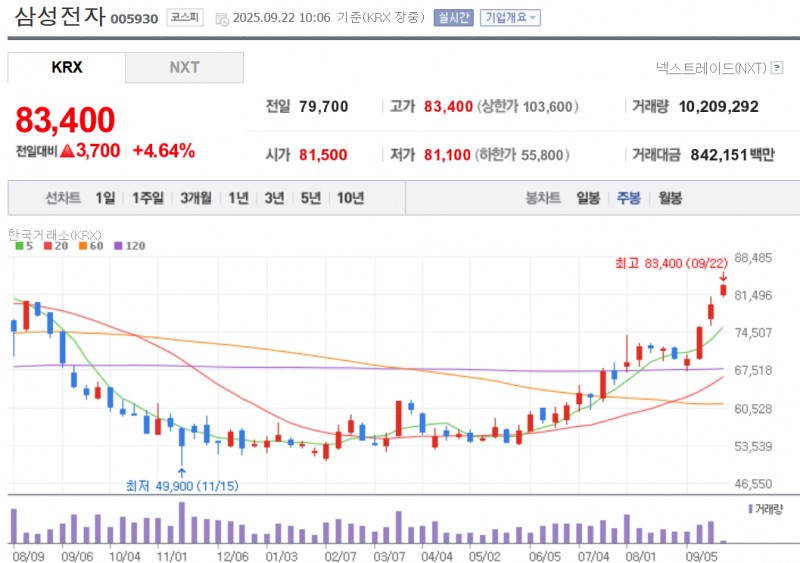This screenshot has width=800, height=563.
Task: Click the green 5-day moving average legend
Action: coord(24,246)
